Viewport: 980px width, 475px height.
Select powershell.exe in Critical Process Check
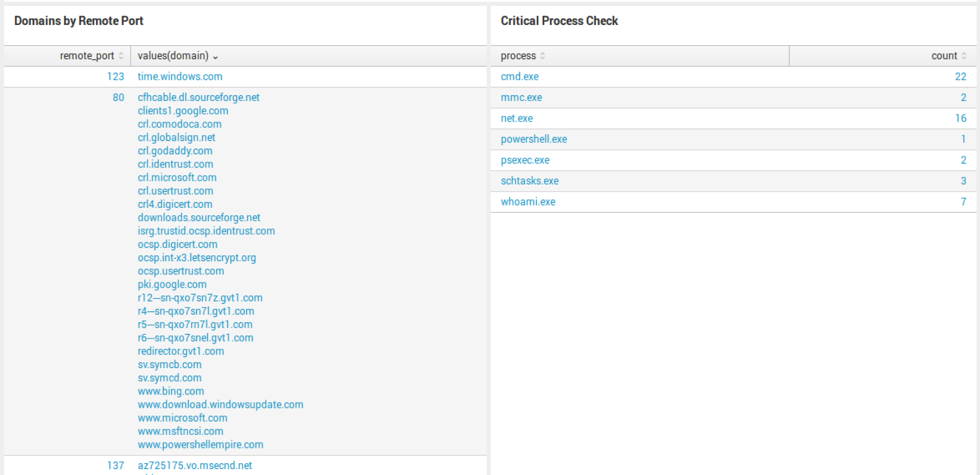[x=533, y=139]
